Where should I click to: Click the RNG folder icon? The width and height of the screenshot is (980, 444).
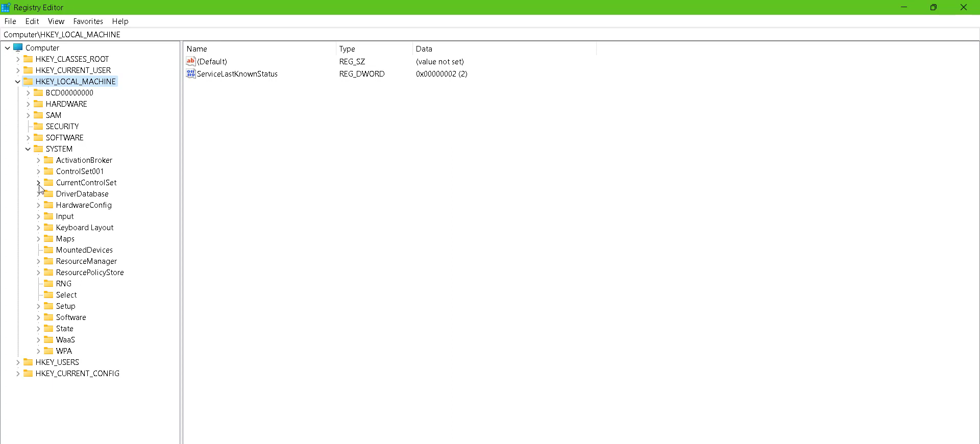(48, 283)
